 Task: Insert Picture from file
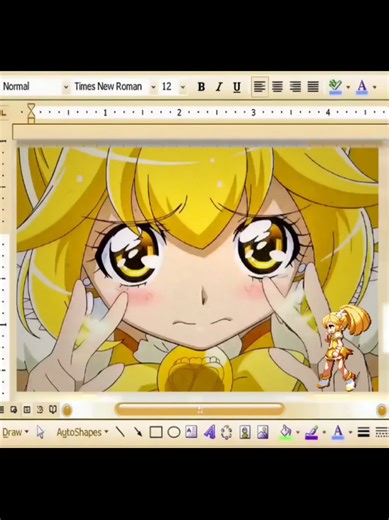pyautogui.click(x=263, y=432)
